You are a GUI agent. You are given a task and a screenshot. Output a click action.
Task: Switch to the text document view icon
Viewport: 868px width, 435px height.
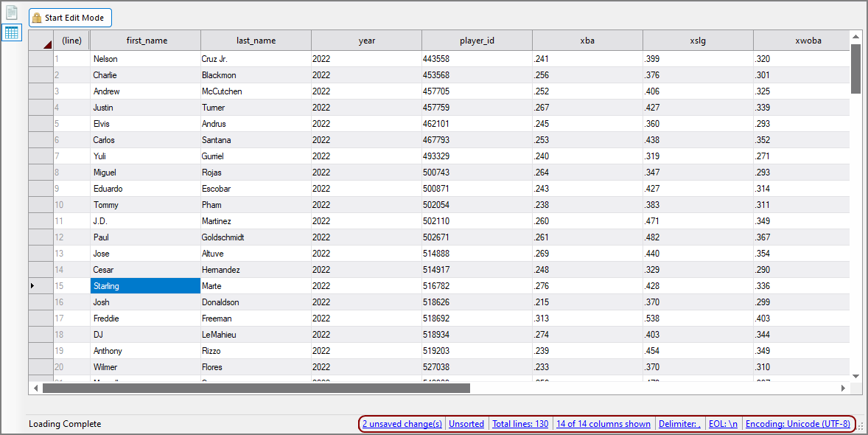click(12, 13)
